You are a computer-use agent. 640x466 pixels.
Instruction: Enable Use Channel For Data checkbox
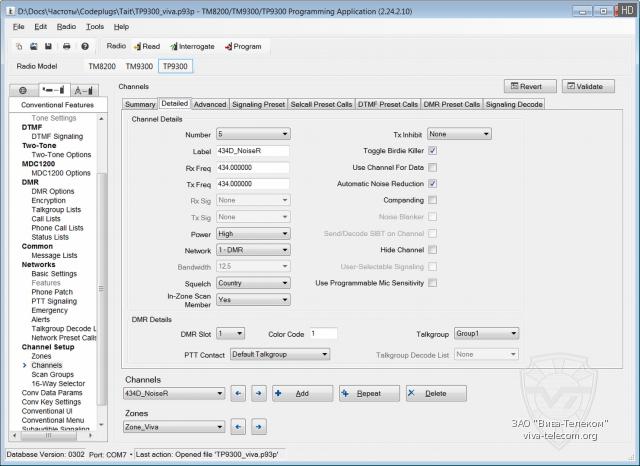433,167
